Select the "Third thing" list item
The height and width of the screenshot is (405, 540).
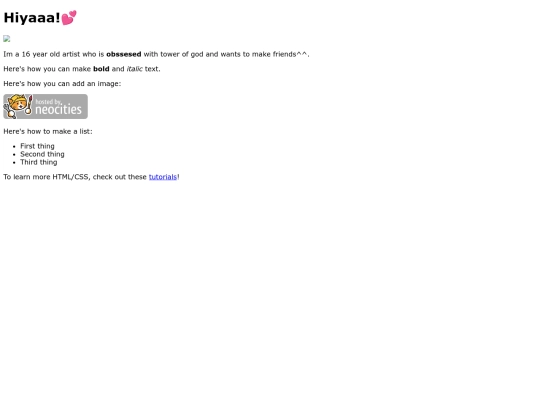pos(39,162)
